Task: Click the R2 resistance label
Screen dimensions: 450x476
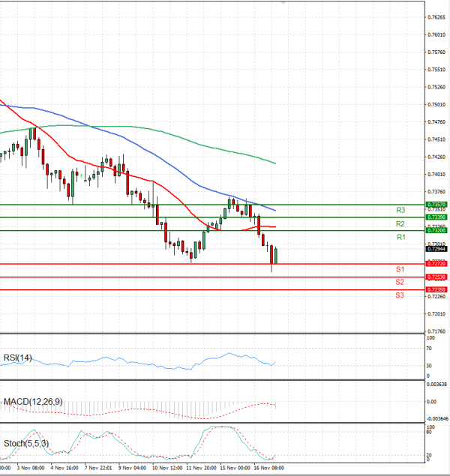Action: [400, 224]
